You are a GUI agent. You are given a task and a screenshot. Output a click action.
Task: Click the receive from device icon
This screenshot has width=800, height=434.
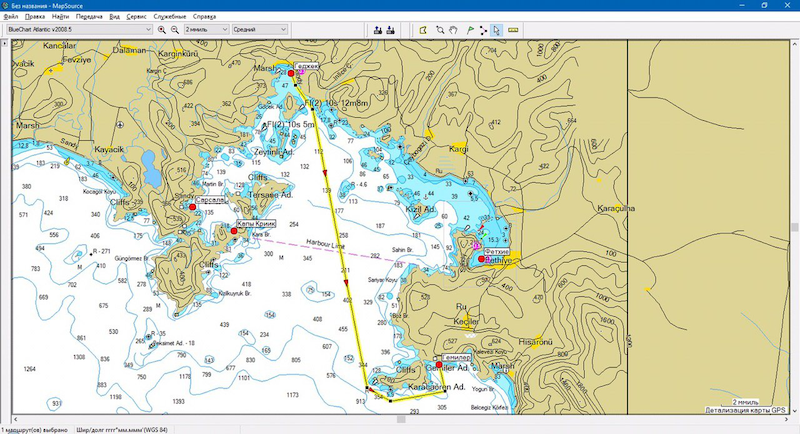[x=390, y=30]
